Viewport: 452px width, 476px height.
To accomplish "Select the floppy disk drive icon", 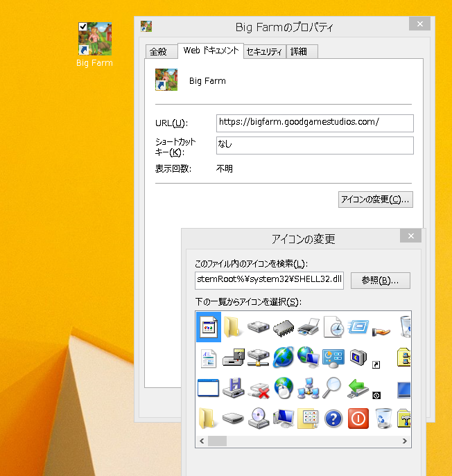I will pos(234,388).
